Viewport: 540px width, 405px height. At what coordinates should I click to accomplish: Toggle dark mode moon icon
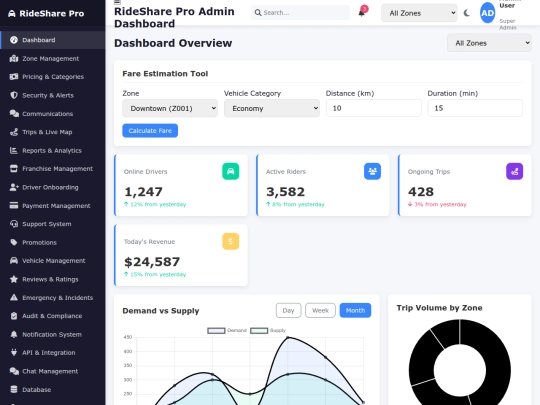tap(467, 13)
